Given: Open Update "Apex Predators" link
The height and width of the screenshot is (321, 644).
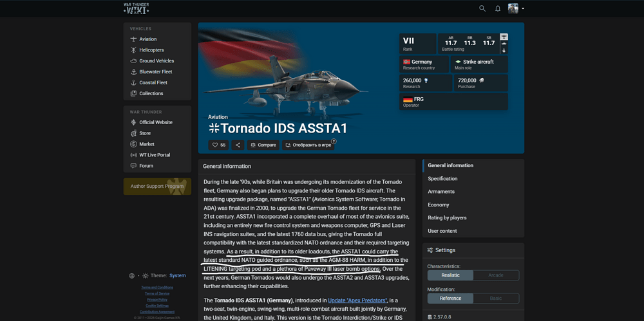Looking at the screenshot, I should coord(357,300).
